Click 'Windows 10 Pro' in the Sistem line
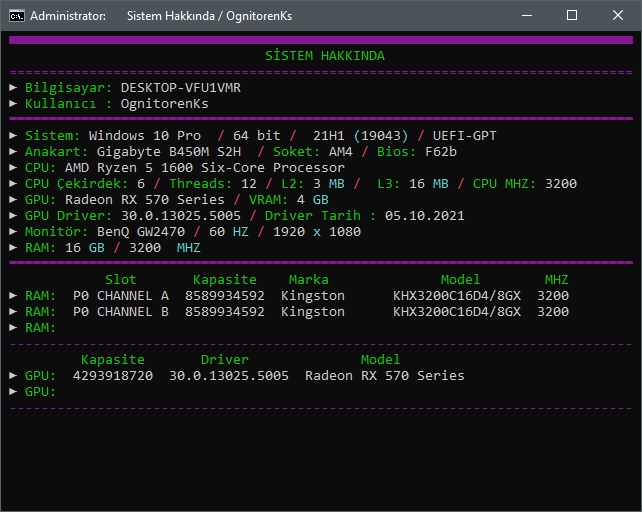The image size is (642, 512). (x=145, y=136)
